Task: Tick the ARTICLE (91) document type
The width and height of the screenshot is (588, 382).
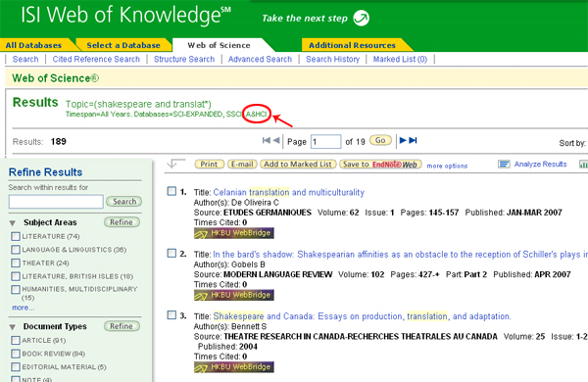Action: click(16, 340)
